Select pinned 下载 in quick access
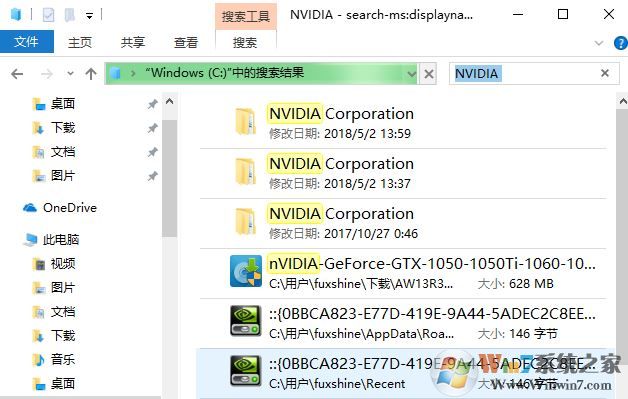The image size is (628, 399). 63,128
